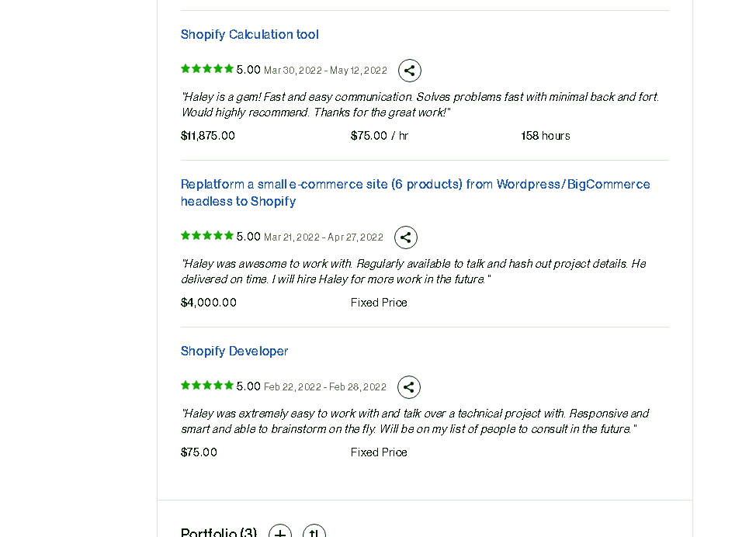Viewport: 756px width, 537px height.
Task: Share the Shopify Calculation tool review
Action: (x=409, y=71)
